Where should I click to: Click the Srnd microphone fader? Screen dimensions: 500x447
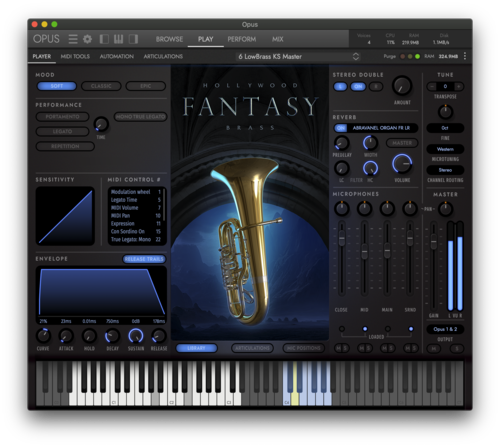coord(410,238)
